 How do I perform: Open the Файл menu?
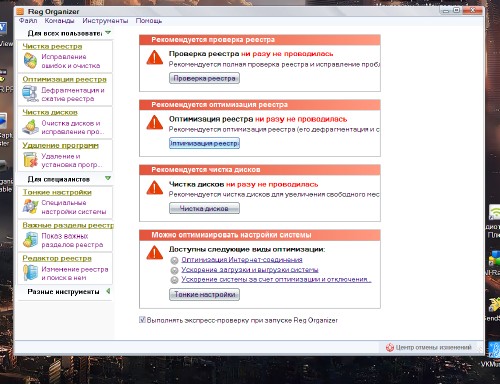pyautogui.click(x=28, y=21)
